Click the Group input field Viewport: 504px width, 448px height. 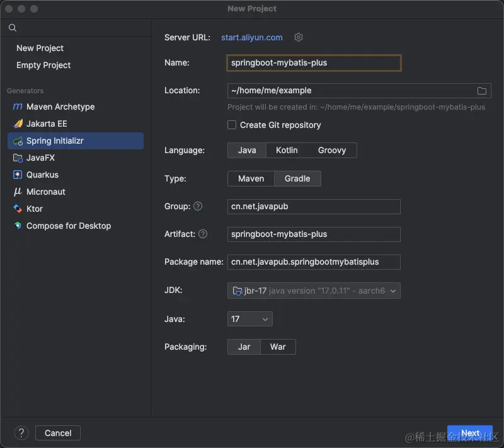click(314, 207)
